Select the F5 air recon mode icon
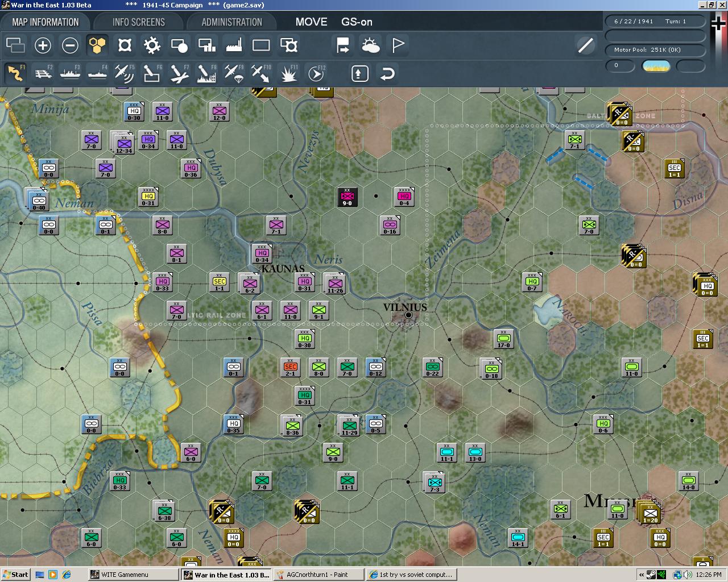This screenshot has height=582, width=728. pos(125,73)
